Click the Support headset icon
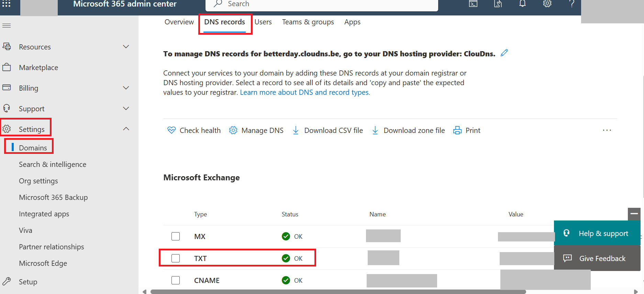 point(7,108)
